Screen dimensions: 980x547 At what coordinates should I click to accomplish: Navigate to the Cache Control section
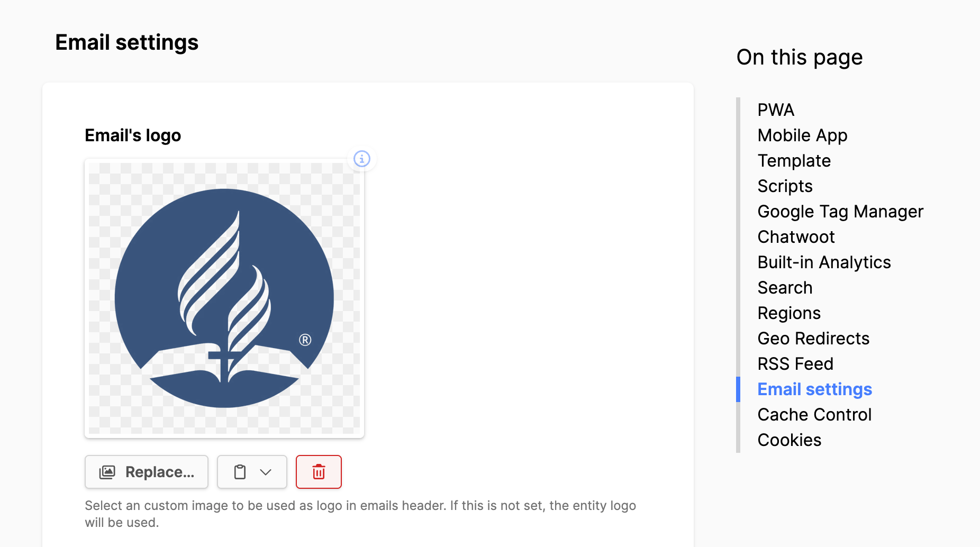[814, 415]
